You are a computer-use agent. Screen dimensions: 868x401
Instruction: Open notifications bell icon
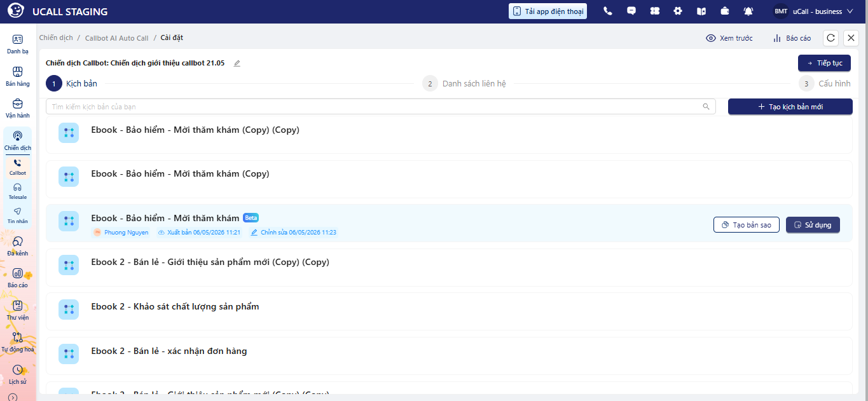[x=748, y=11]
